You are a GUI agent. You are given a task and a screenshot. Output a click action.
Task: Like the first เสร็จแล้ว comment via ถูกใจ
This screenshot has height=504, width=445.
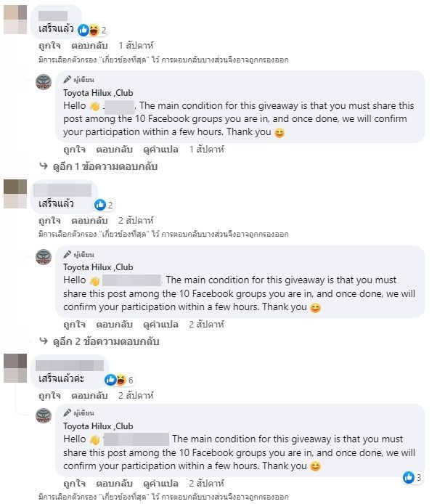(x=49, y=46)
